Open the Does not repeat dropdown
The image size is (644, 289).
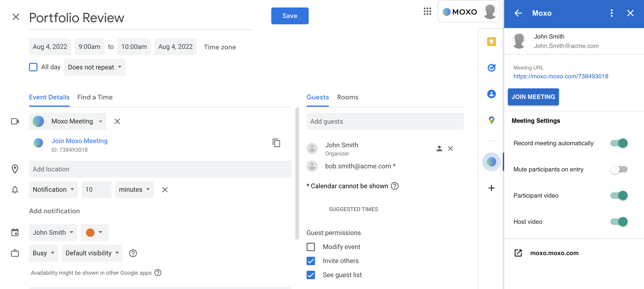[95, 67]
